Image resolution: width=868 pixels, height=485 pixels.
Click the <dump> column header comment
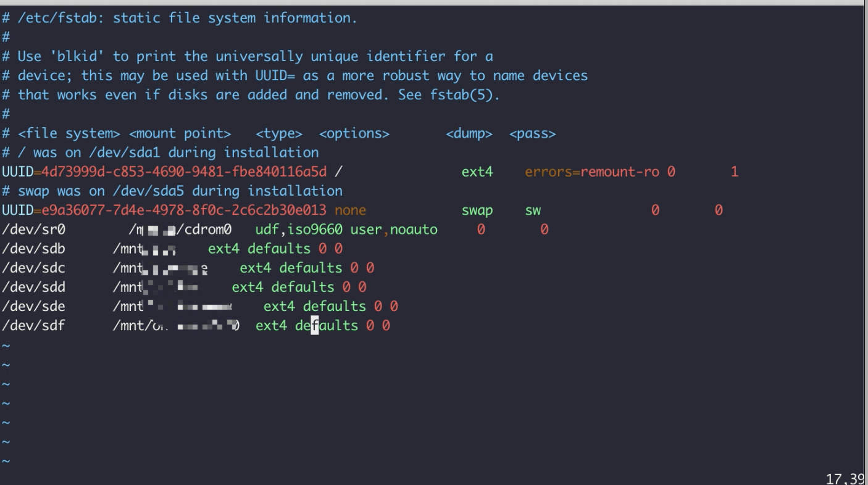pos(469,133)
